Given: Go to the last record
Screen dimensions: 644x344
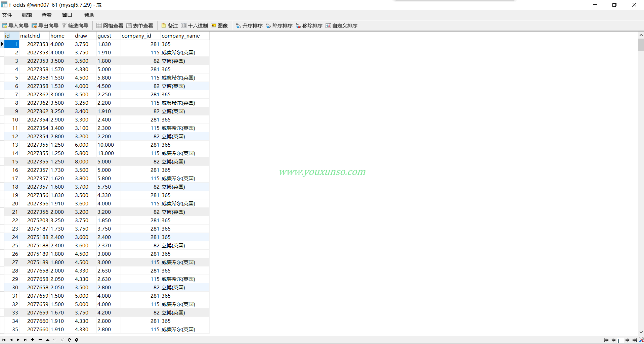Looking at the screenshot, I should tap(26, 340).
